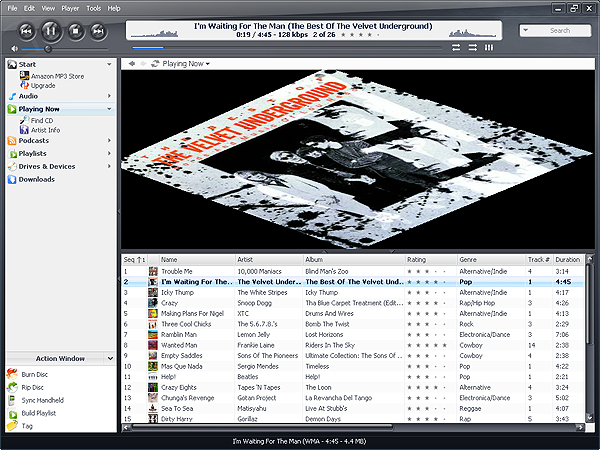
Task: Seek on the playback progress bar
Action: [287, 48]
